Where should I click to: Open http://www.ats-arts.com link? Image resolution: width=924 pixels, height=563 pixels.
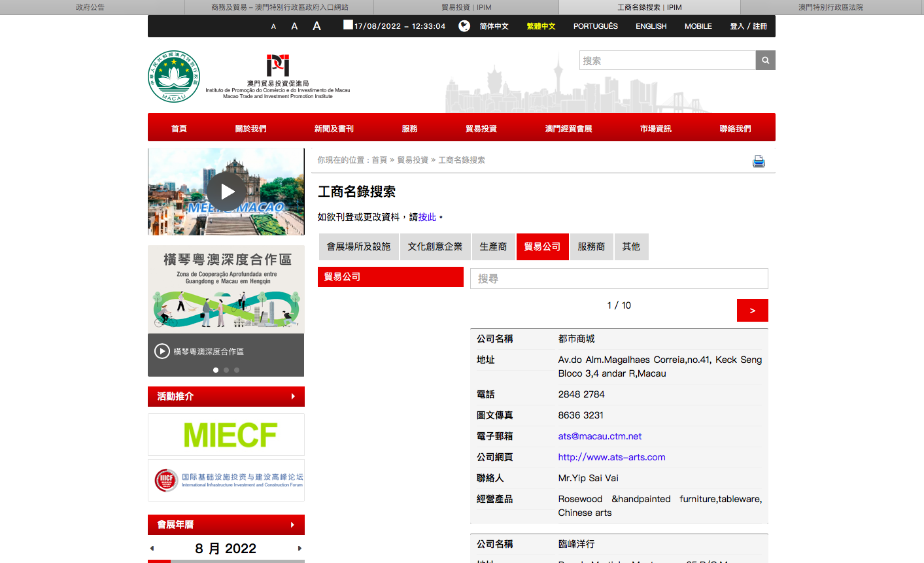pyautogui.click(x=611, y=457)
